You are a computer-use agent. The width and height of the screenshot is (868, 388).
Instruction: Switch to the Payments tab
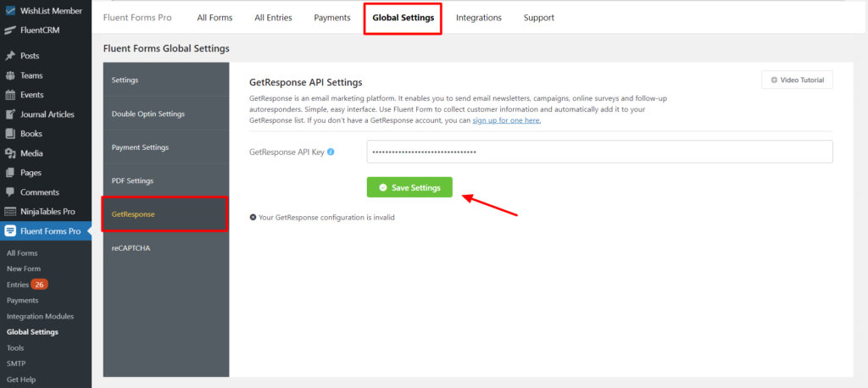click(x=332, y=18)
